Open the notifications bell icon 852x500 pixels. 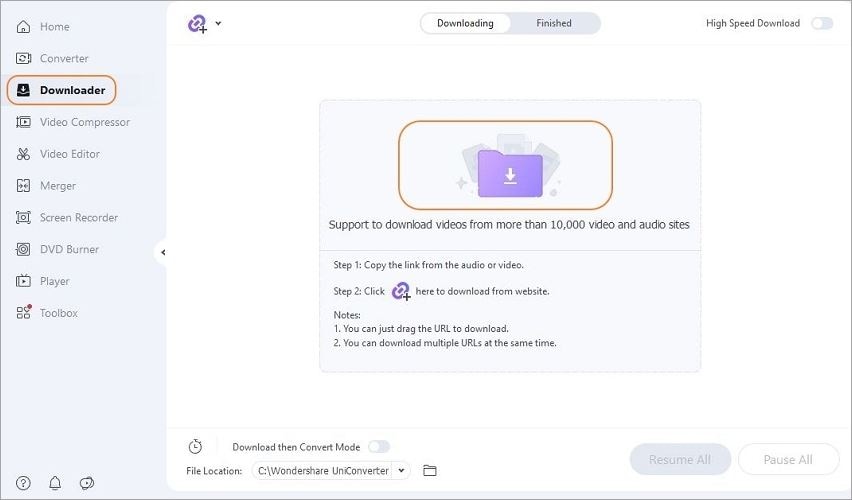(x=55, y=483)
